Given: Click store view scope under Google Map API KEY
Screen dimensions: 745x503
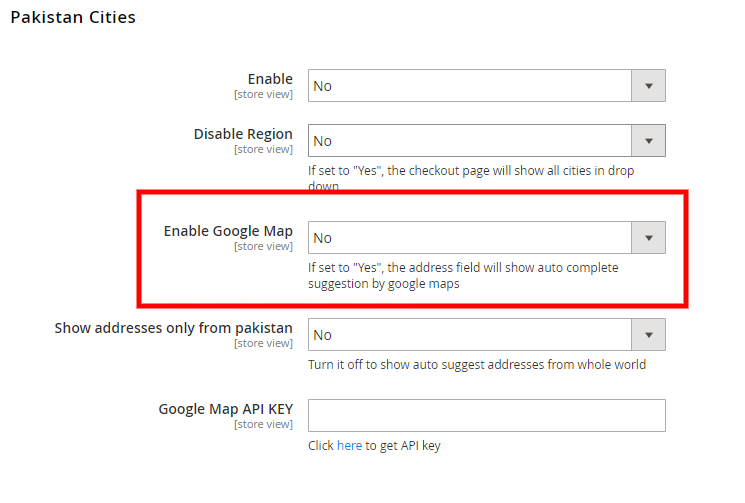Looking at the screenshot, I should (263, 424).
